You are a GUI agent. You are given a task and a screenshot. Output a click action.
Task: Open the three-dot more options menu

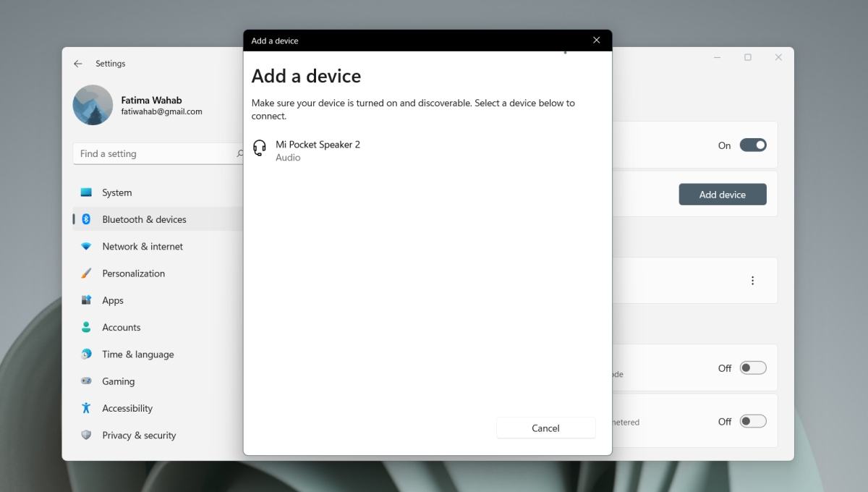pyautogui.click(x=752, y=281)
